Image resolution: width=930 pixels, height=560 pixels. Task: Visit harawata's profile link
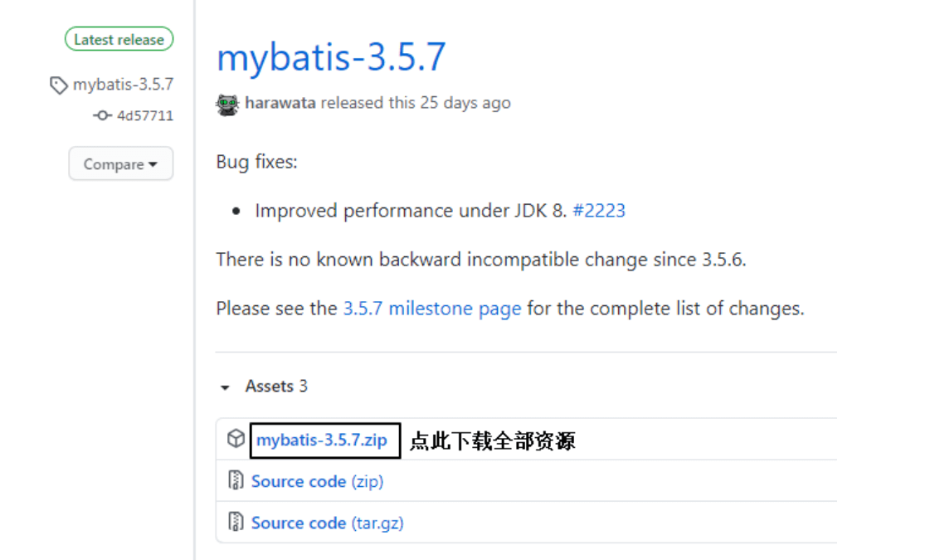click(280, 104)
